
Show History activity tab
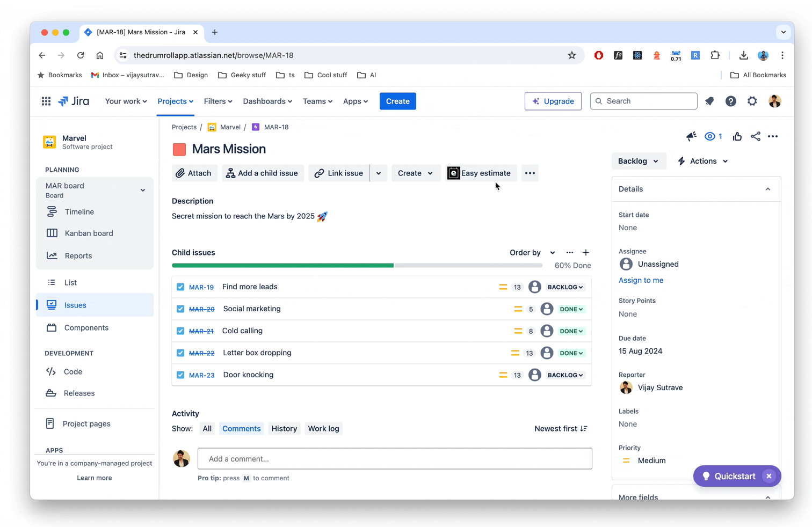[284, 428]
